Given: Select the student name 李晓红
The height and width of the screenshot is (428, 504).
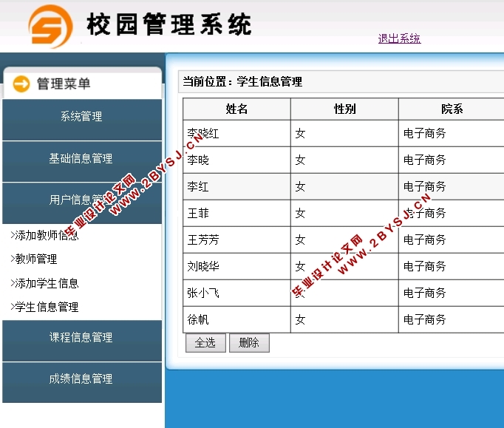Looking at the screenshot, I should tap(203, 134).
